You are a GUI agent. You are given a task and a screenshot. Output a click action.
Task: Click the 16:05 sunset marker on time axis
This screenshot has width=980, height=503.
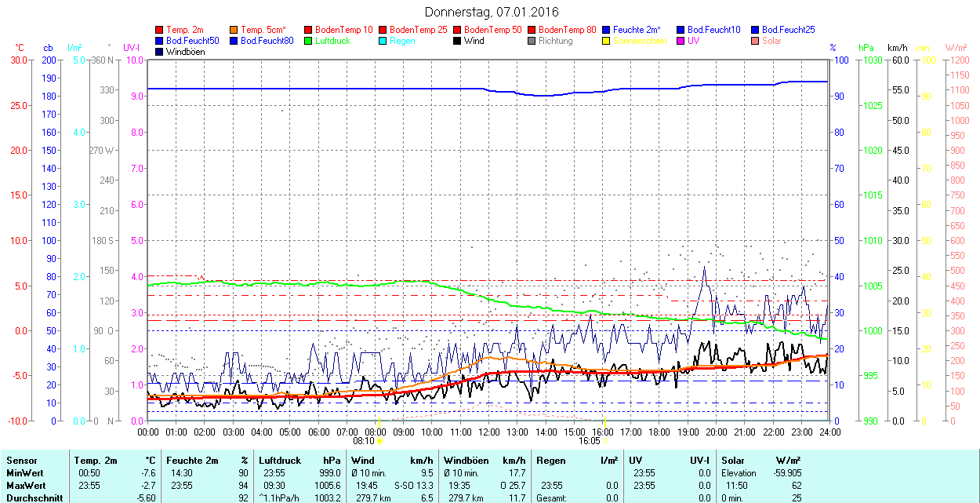590,441
